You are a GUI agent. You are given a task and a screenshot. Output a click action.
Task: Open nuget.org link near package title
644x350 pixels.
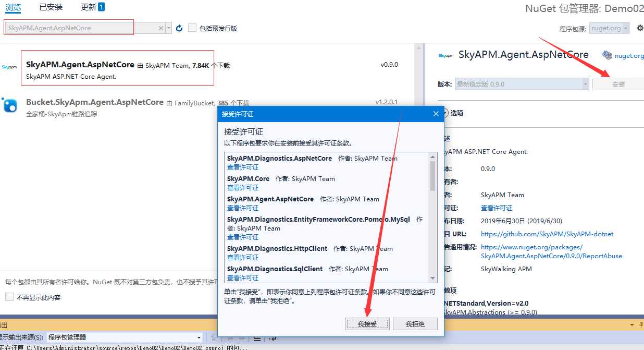[629, 55]
